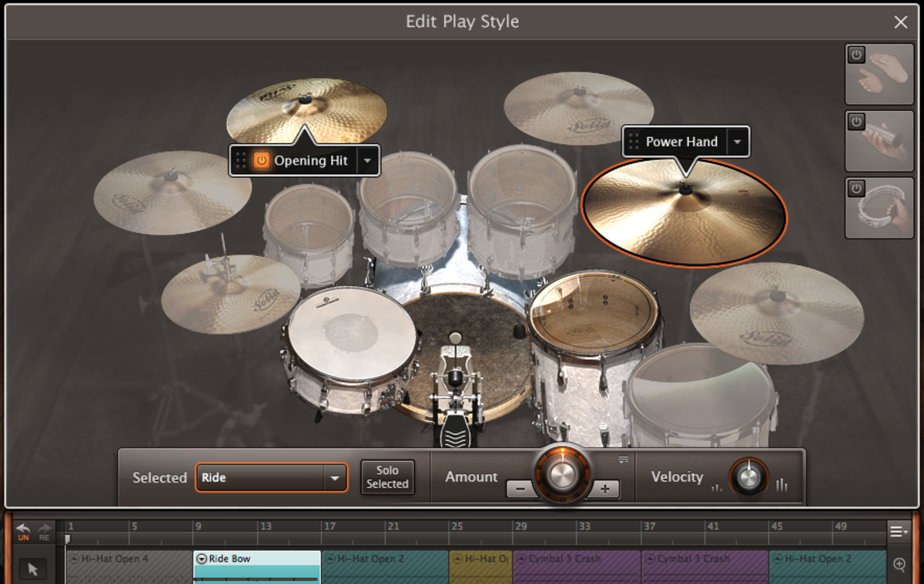Open the timeline track menu icon

899,531
